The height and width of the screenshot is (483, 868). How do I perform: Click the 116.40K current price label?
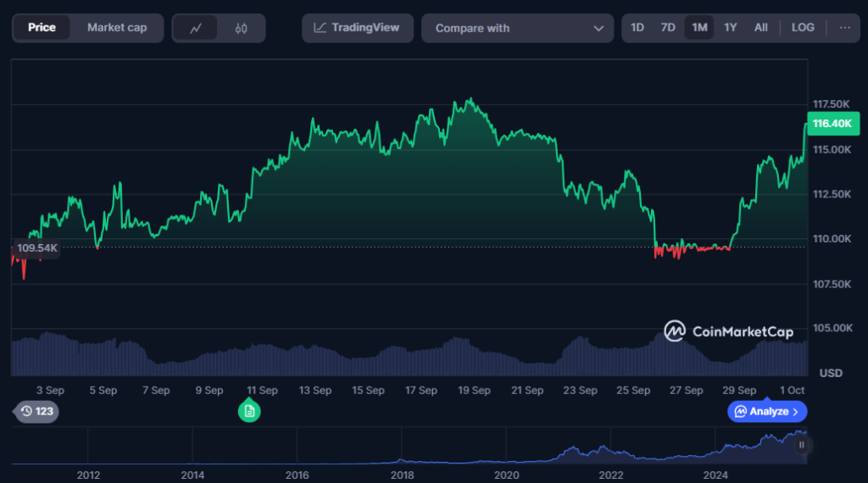[832, 124]
